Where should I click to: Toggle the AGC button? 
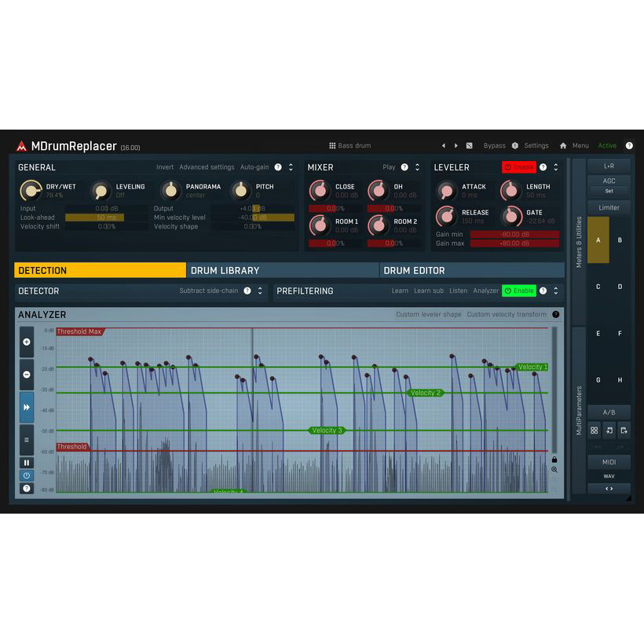click(609, 181)
